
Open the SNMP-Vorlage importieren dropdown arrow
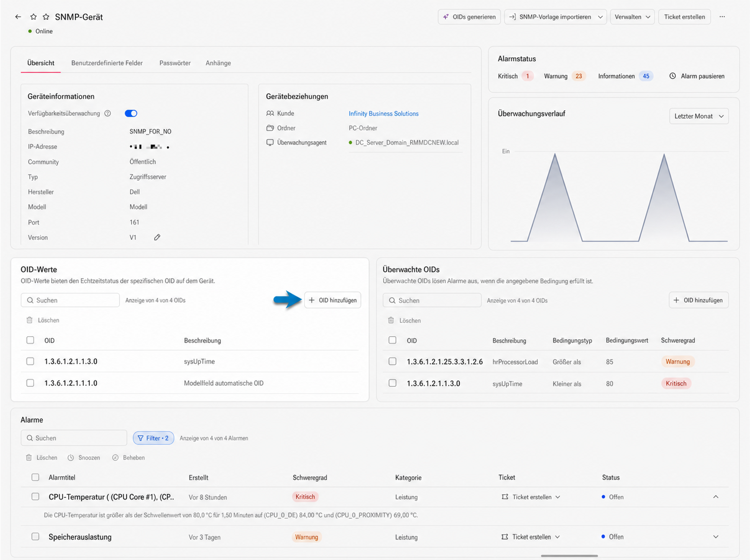pos(600,17)
